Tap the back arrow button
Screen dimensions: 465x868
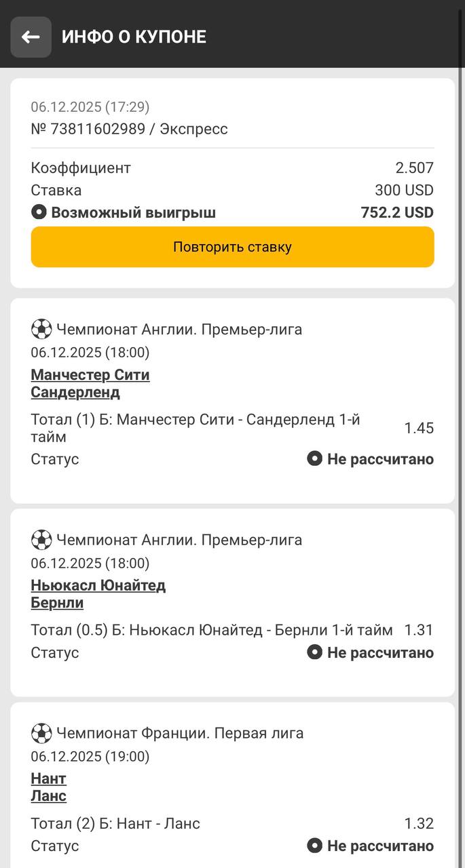(x=31, y=37)
